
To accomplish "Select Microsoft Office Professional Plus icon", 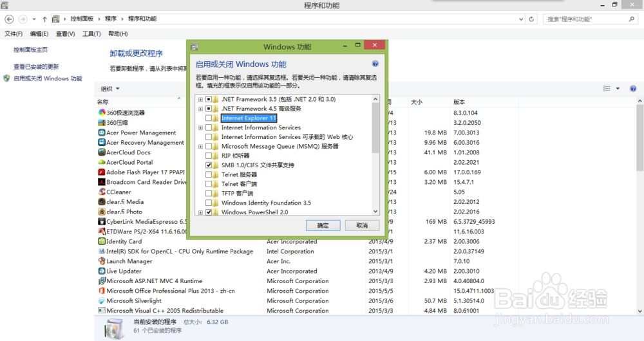I will (x=102, y=291).
